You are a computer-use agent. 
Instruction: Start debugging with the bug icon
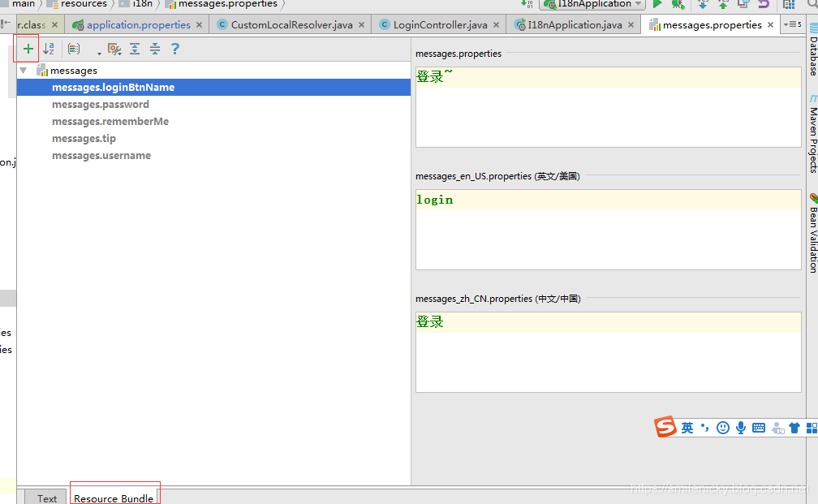click(x=678, y=4)
